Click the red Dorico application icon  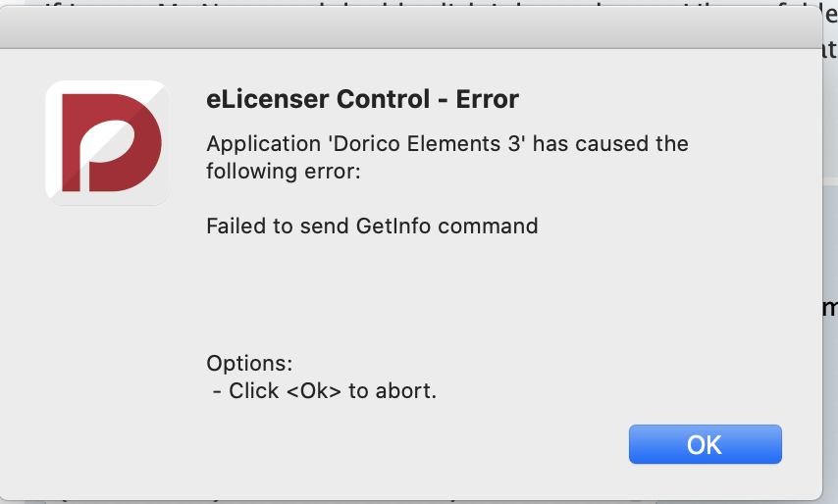(x=107, y=142)
